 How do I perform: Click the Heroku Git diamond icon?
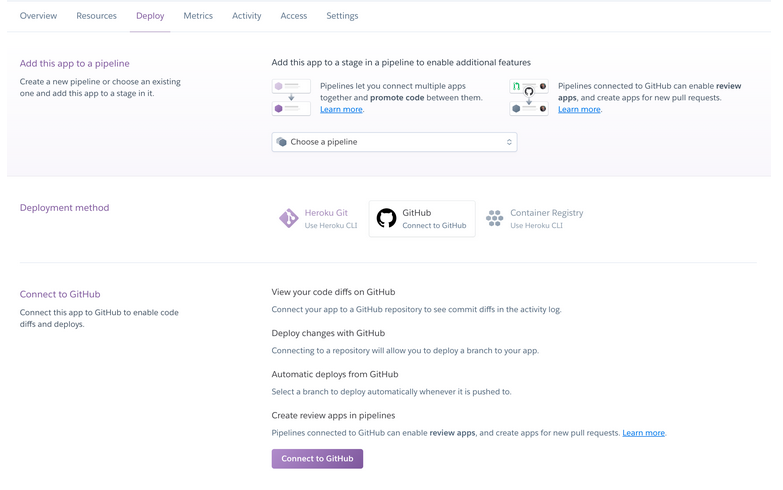click(x=289, y=218)
